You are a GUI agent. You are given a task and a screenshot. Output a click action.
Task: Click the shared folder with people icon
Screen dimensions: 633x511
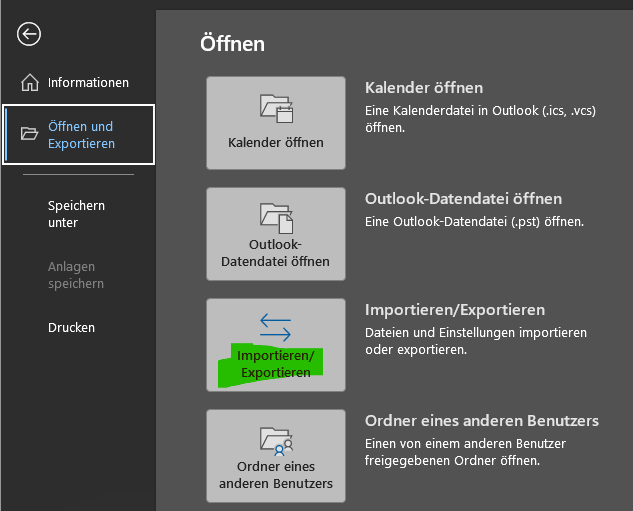[x=277, y=441]
